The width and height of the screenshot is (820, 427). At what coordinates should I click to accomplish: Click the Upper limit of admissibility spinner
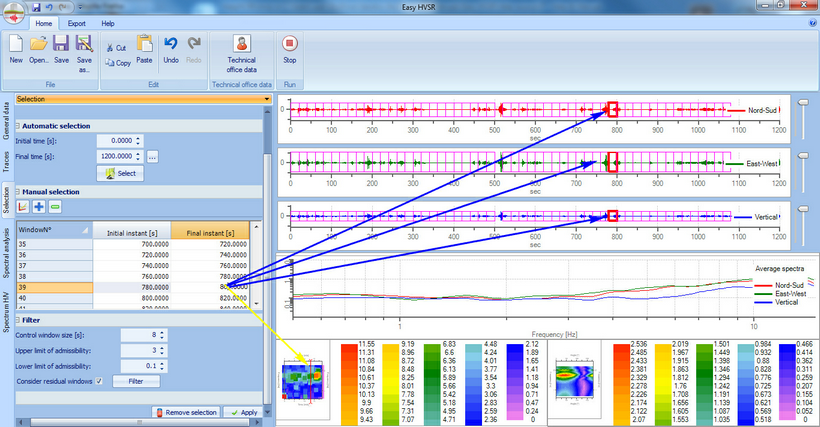[162, 351]
